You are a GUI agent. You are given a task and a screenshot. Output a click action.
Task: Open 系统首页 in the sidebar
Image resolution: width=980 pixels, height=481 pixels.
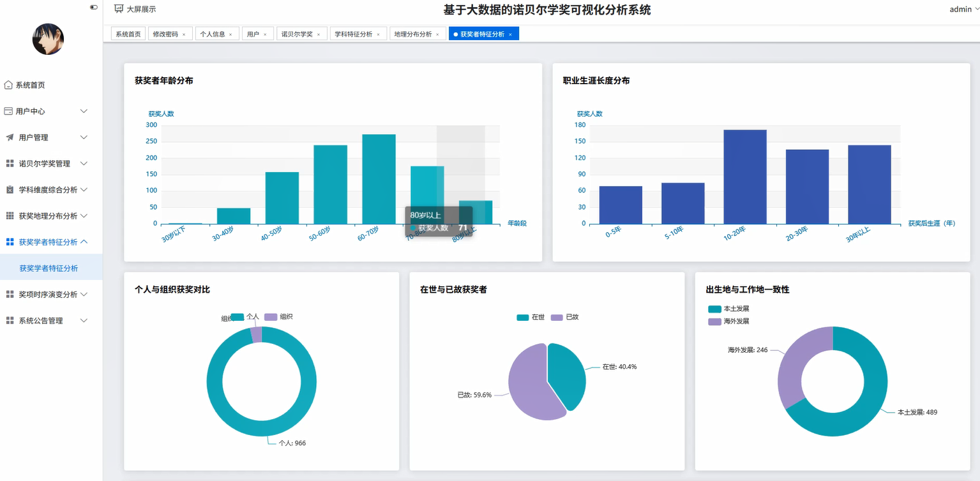pos(51,85)
